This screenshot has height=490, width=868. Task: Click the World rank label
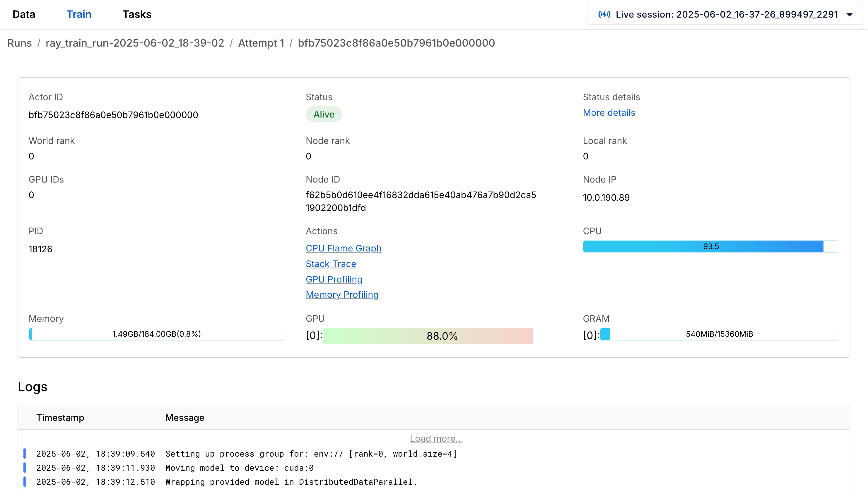click(x=52, y=141)
